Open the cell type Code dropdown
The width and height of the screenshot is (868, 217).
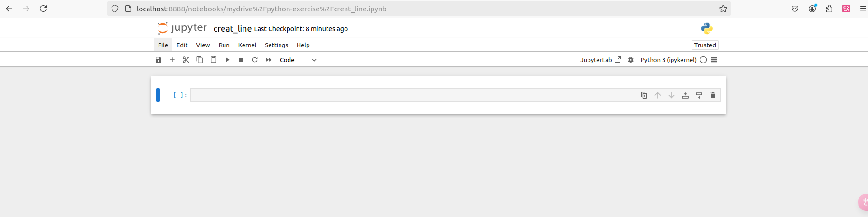(x=298, y=60)
